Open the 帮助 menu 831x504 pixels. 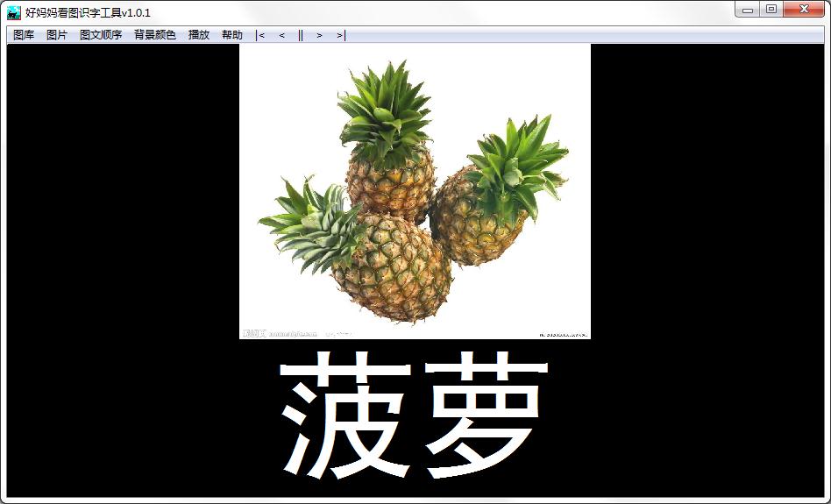pyautogui.click(x=232, y=35)
